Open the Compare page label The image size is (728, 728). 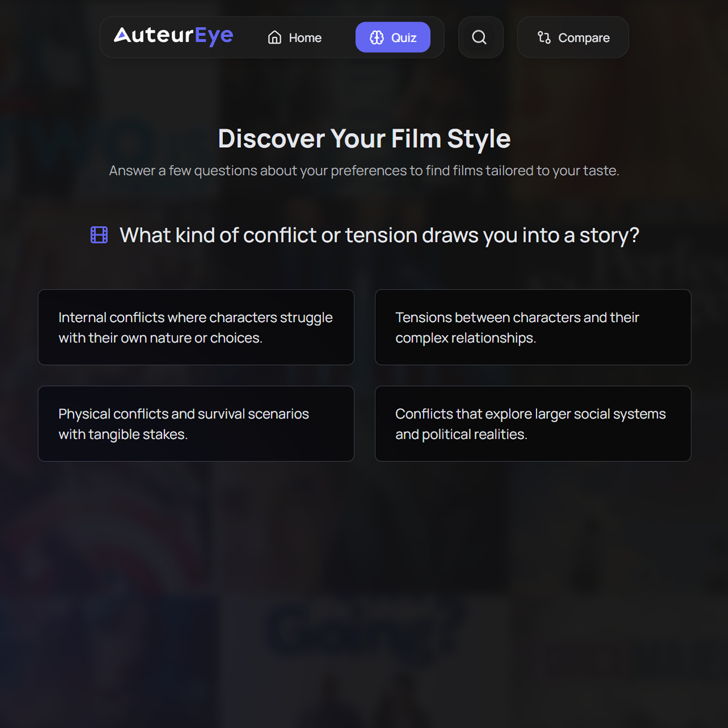(584, 38)
